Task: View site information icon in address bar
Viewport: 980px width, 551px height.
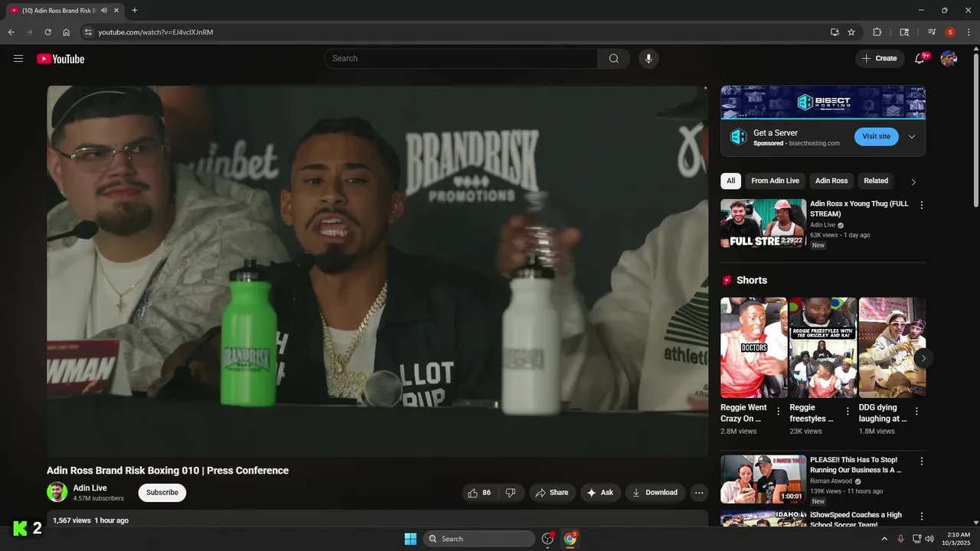Action: click(88, 32)
